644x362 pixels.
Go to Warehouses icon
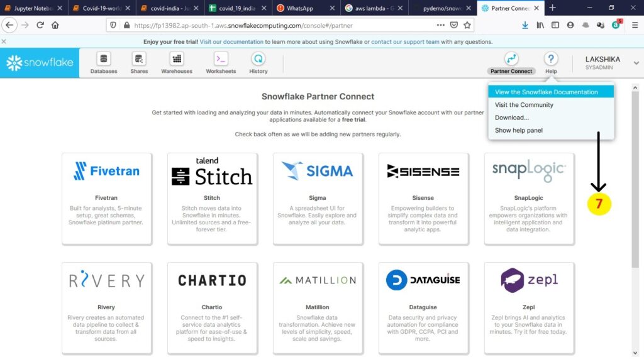177,59
